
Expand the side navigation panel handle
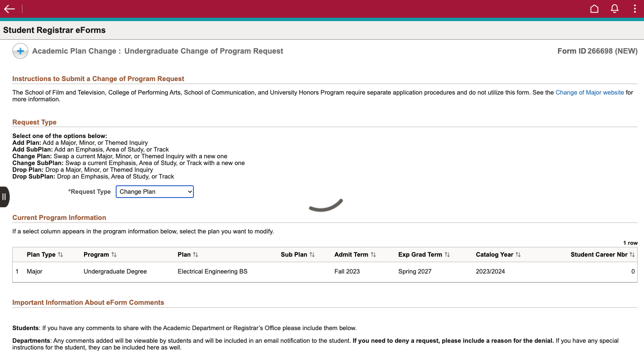click(x=4, y=197)
